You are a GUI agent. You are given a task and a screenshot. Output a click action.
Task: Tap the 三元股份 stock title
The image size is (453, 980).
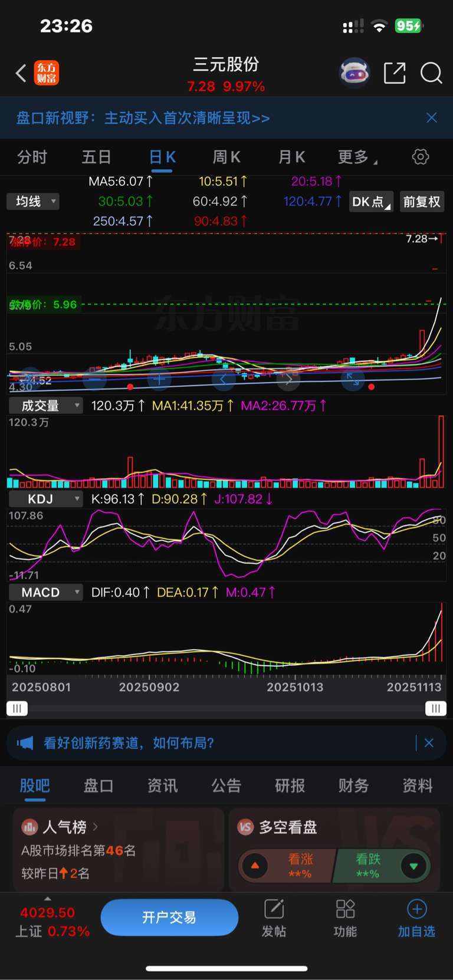226,64
